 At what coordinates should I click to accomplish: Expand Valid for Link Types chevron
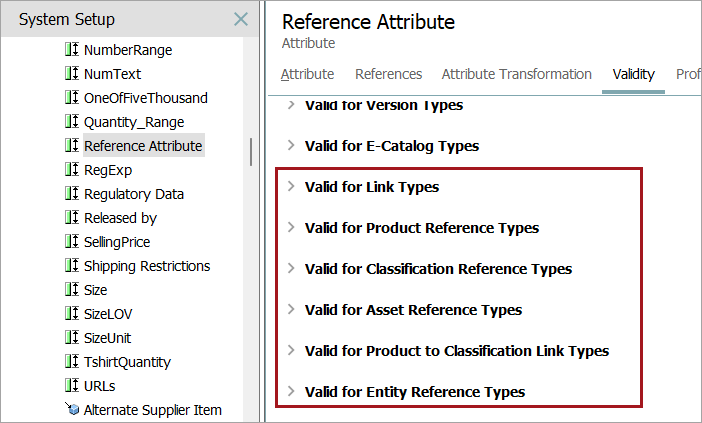(x=291, y=186)
